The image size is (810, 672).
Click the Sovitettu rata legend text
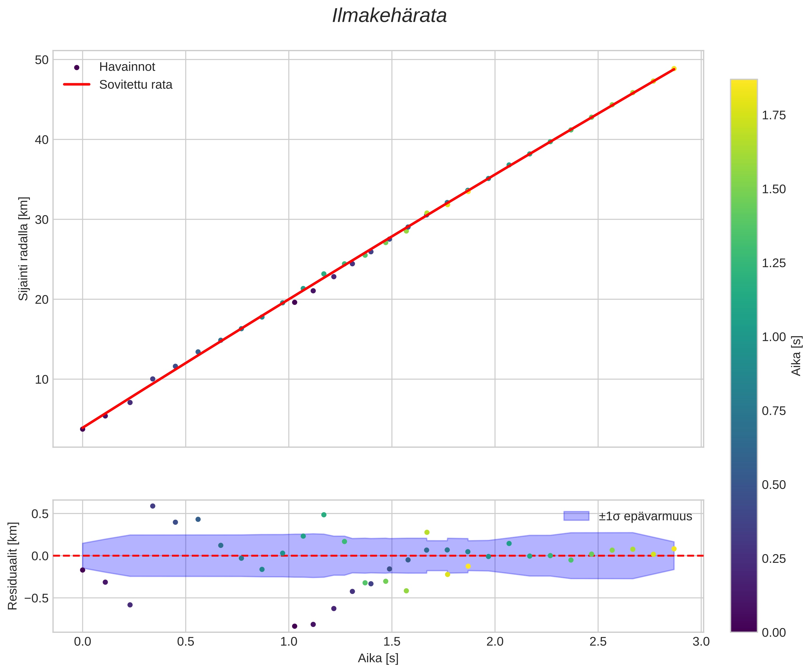point(135,85)
